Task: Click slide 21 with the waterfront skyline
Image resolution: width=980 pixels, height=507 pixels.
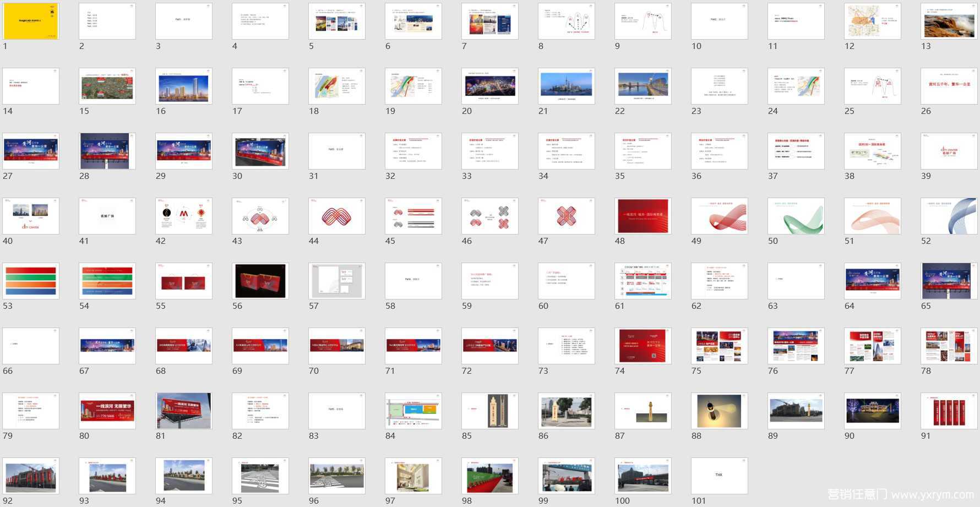Action: (566, 86)
